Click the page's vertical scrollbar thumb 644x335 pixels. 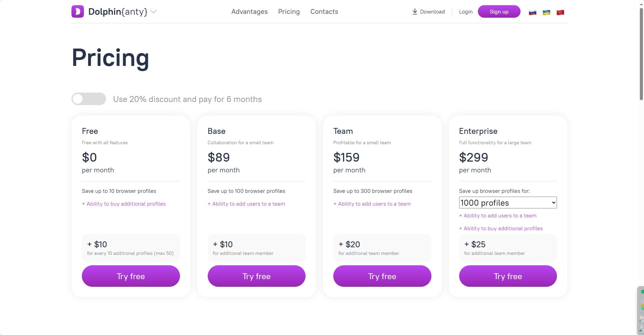tap(641, 52)
